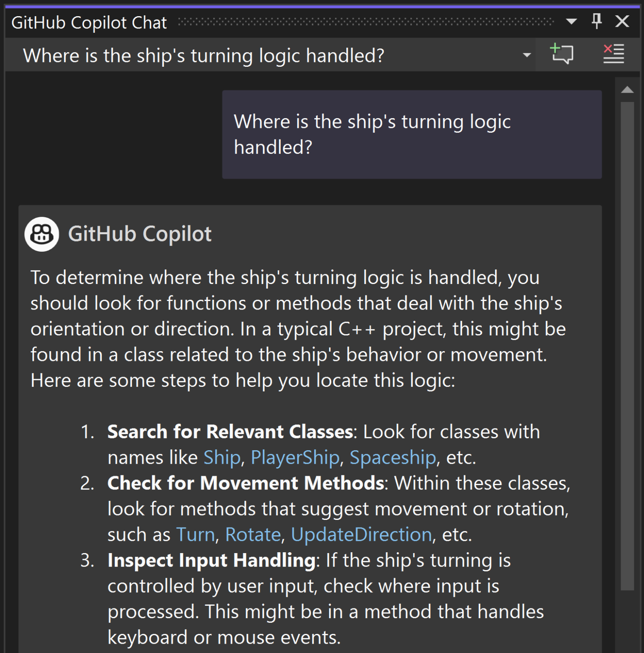Clear the chat history
The image size is (644, 653).
pyautogui.click(x=613, y=54)
